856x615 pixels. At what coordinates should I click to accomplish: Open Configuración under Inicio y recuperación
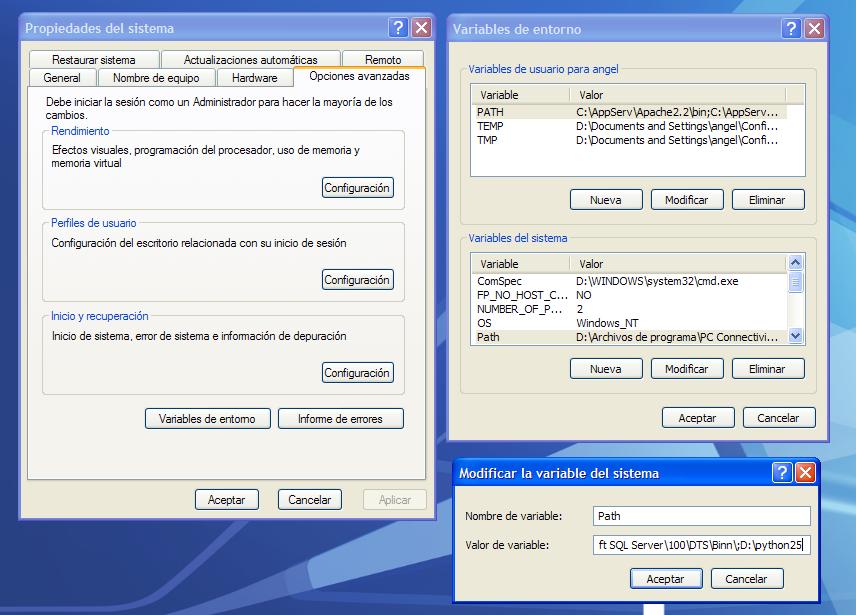(x=358, y=373)
